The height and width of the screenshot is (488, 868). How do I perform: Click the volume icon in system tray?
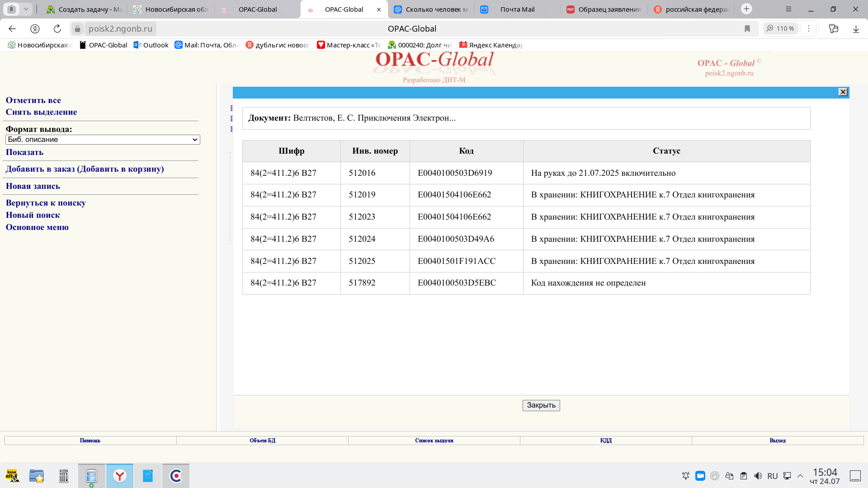pos(758,476)
